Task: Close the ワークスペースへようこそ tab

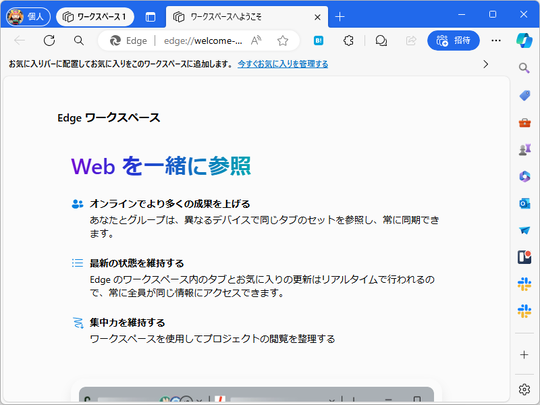Action: pos(318,17)
